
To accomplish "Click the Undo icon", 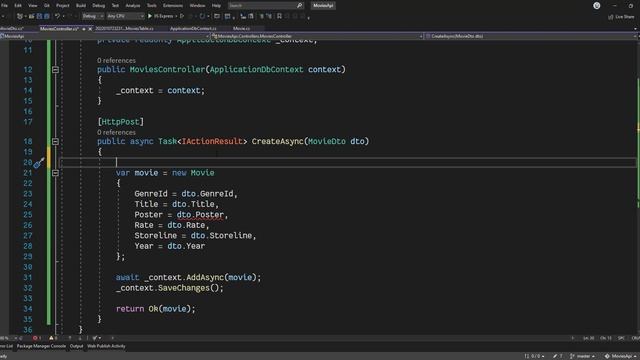I will [x=58, y=16].
